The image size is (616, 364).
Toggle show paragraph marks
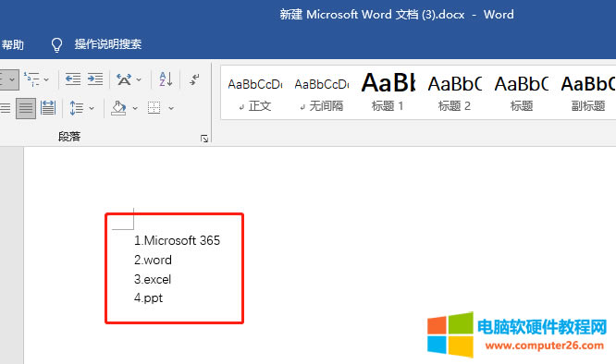195,79
